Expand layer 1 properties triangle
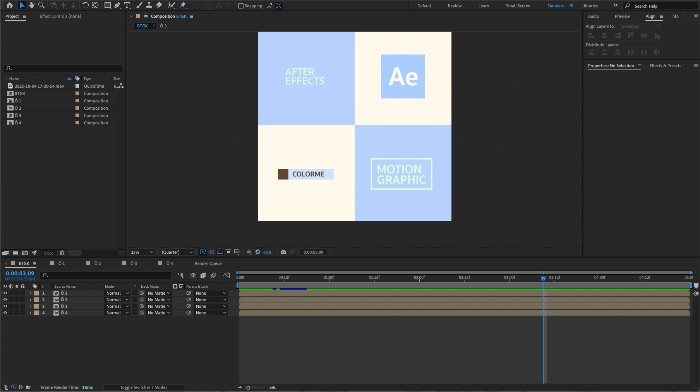The width and height of the screenshot is (700, 392). tap(30, 293)
